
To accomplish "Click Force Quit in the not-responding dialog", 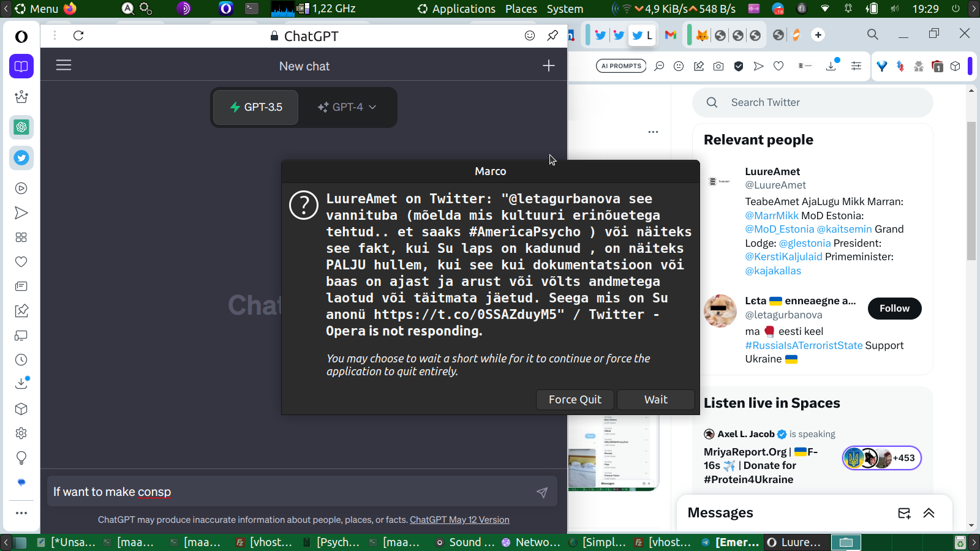I will 575,400.
